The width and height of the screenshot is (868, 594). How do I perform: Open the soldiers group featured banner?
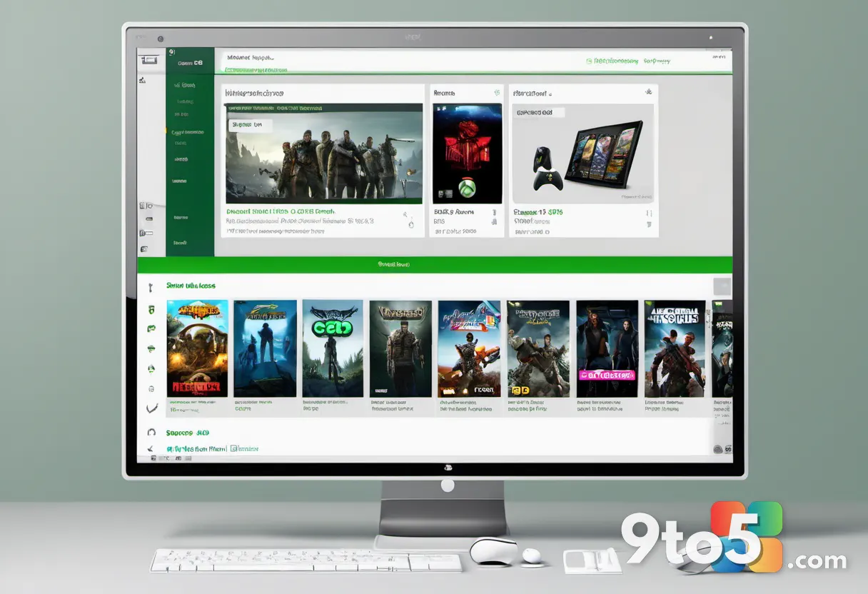(x=324, y=153)
